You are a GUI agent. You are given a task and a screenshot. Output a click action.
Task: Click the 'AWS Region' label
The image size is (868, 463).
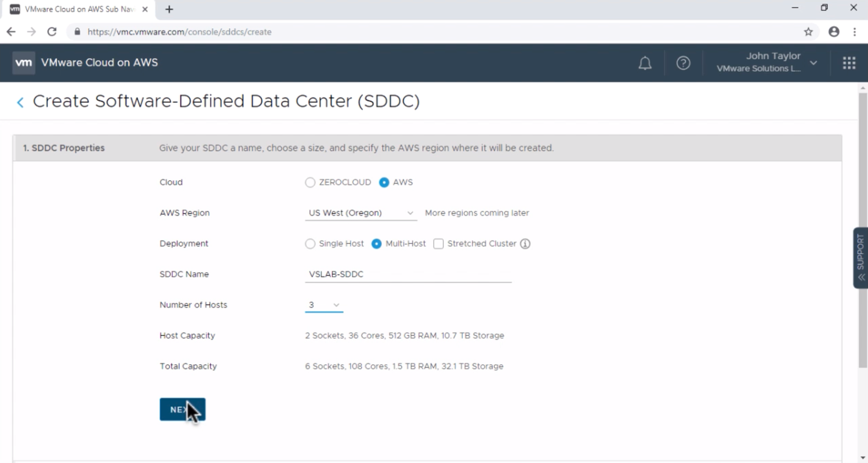(185, 213)
